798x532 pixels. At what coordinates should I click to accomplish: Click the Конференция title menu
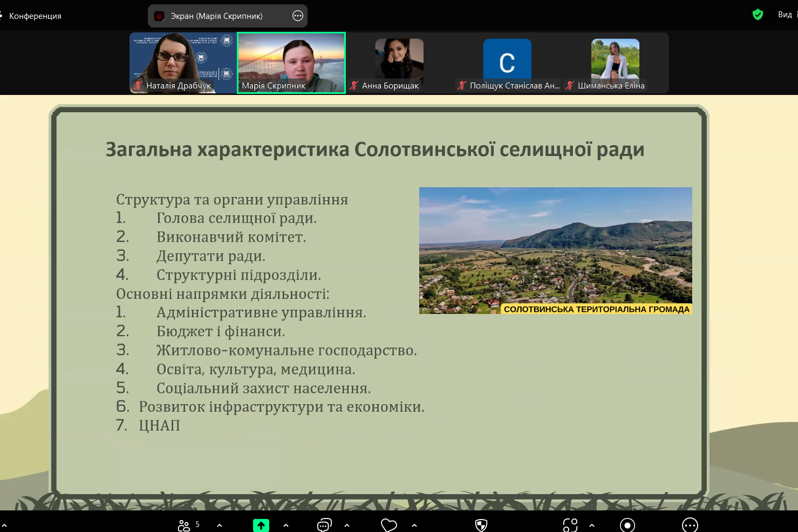coord(35,16)
